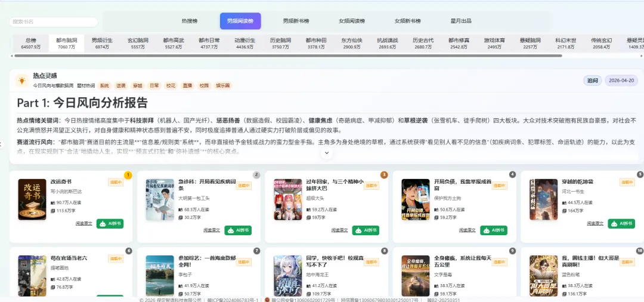Image resolution: width=644 pixels, height=302 pixels.
Task: Select the 都市脑洞 category
Action: coord(67,43)
